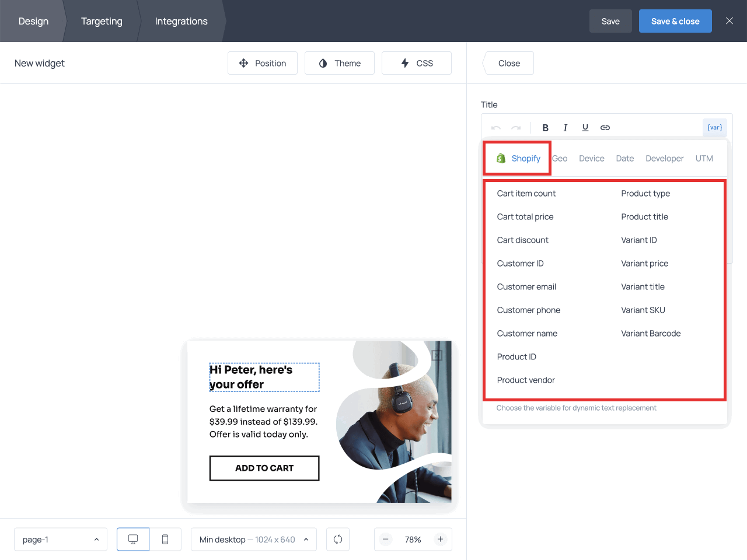Toggle underline formatting in the toolbar
747x560 pixels.
585,128
